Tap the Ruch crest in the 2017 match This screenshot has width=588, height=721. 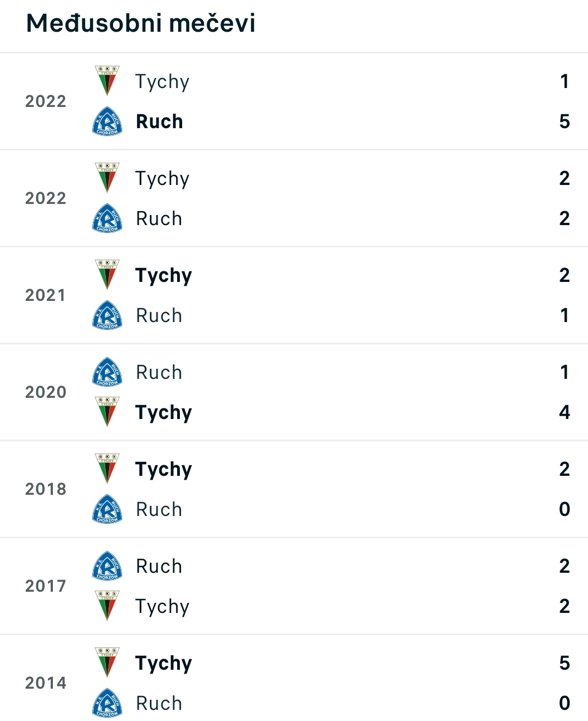point(107,566)
